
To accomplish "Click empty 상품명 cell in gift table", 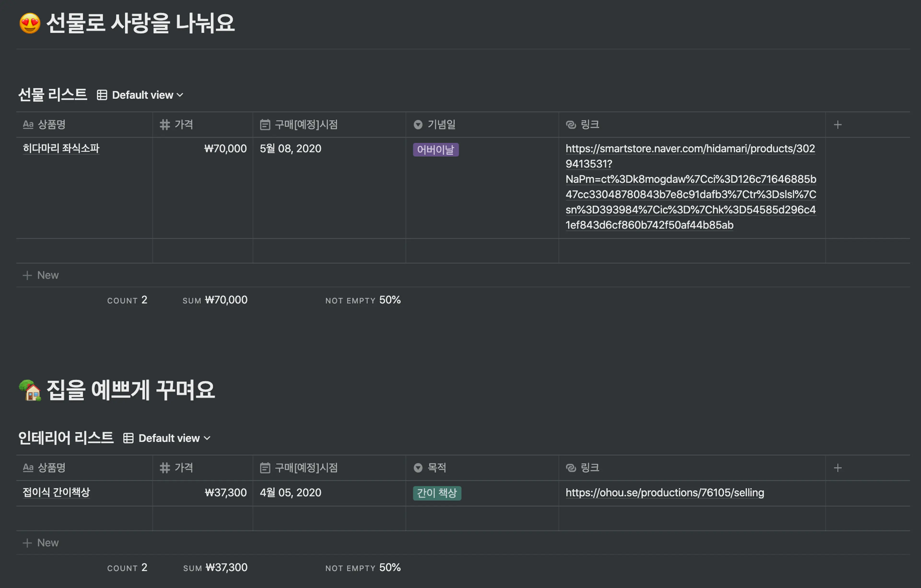I will pos(84,251).
